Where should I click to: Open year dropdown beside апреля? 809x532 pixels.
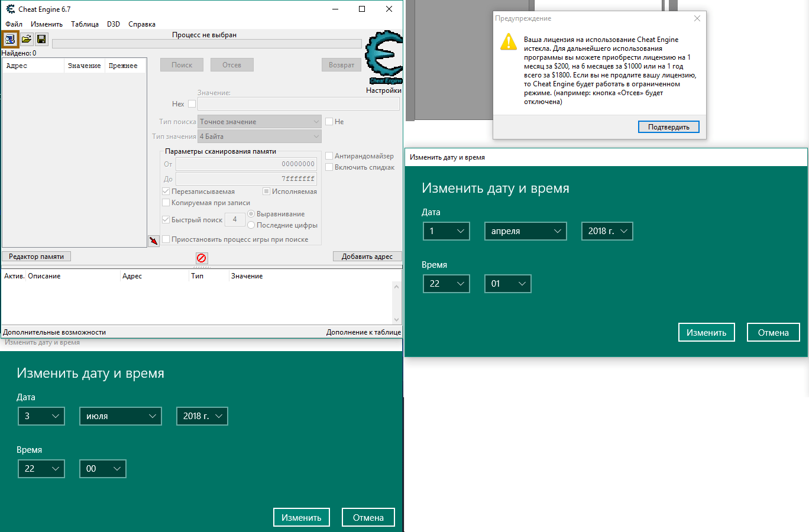[x=607, y=231]
